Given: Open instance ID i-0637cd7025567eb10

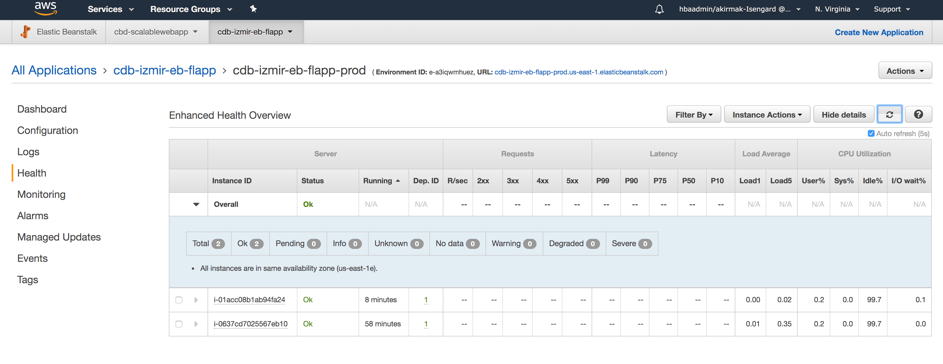Looking at the screenshot, I should point(251,324).
